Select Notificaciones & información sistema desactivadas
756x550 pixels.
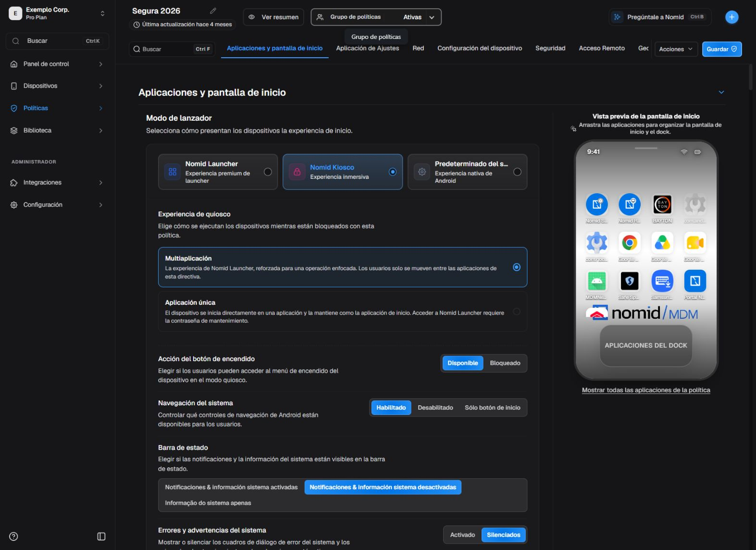pos(383,487)
